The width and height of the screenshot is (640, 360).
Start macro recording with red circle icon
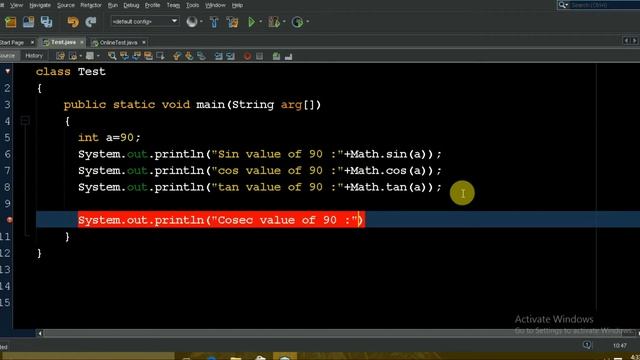pos(247,56)
